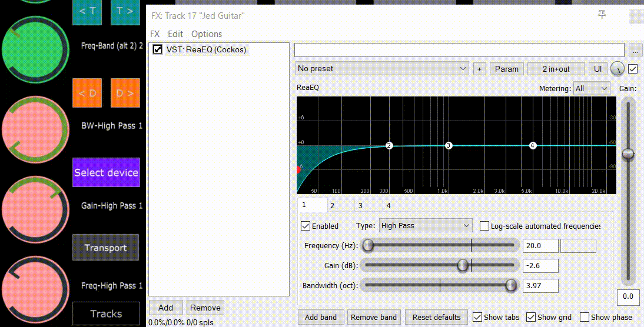Enable Log-scale automated frequencies
The image size is (644, 327).
pyautogui.click(x=484, y=226)
